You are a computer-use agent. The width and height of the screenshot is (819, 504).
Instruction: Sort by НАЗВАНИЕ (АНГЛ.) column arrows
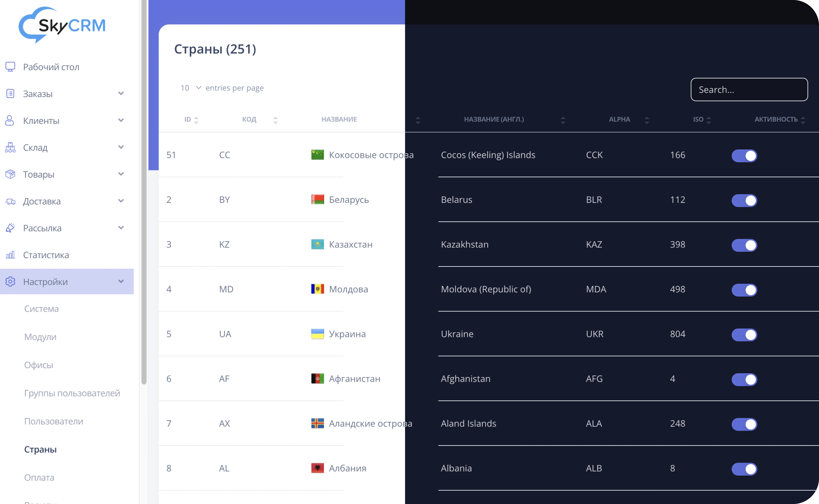click(x=563, y=120)
